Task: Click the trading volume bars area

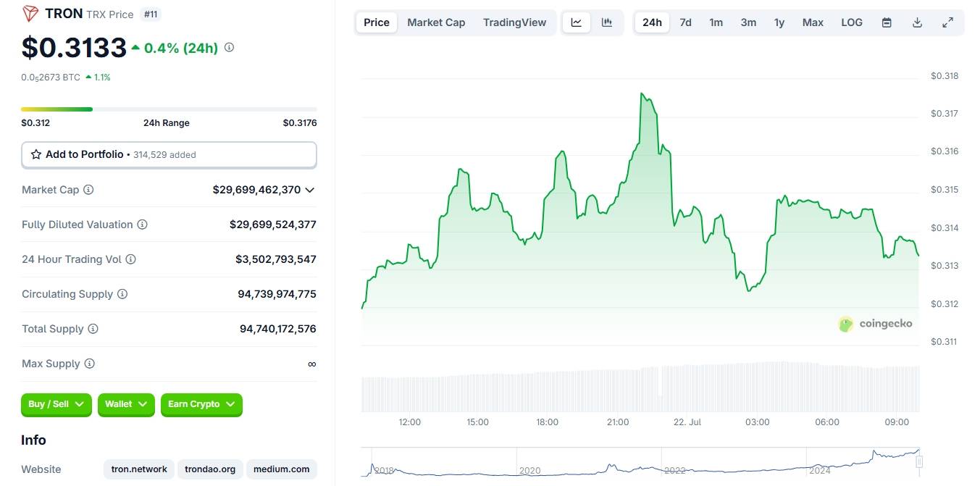Action: pyautogui.click(x=640, y=387)
